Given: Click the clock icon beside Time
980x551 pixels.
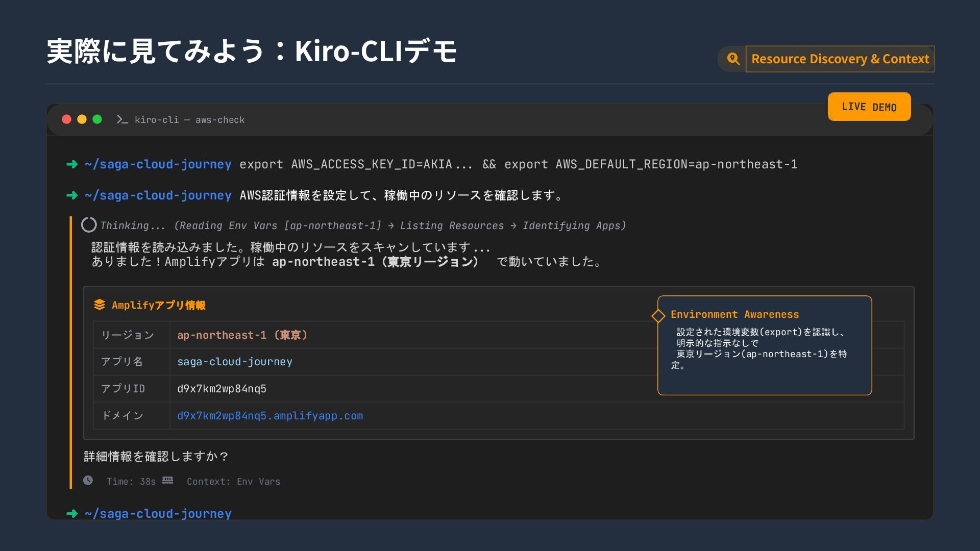Looking at the screenshot, I should coord(88,481).
